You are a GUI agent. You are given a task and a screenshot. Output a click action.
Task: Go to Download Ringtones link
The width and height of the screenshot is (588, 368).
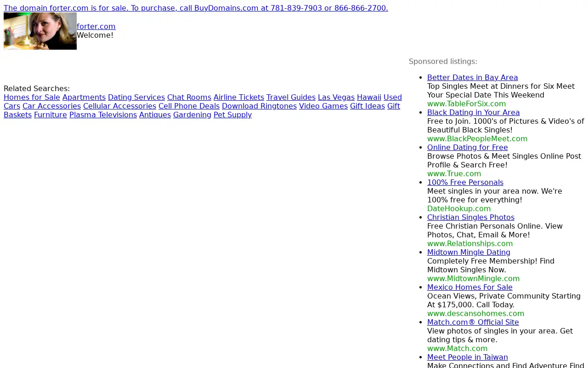[x=259, y=106]
